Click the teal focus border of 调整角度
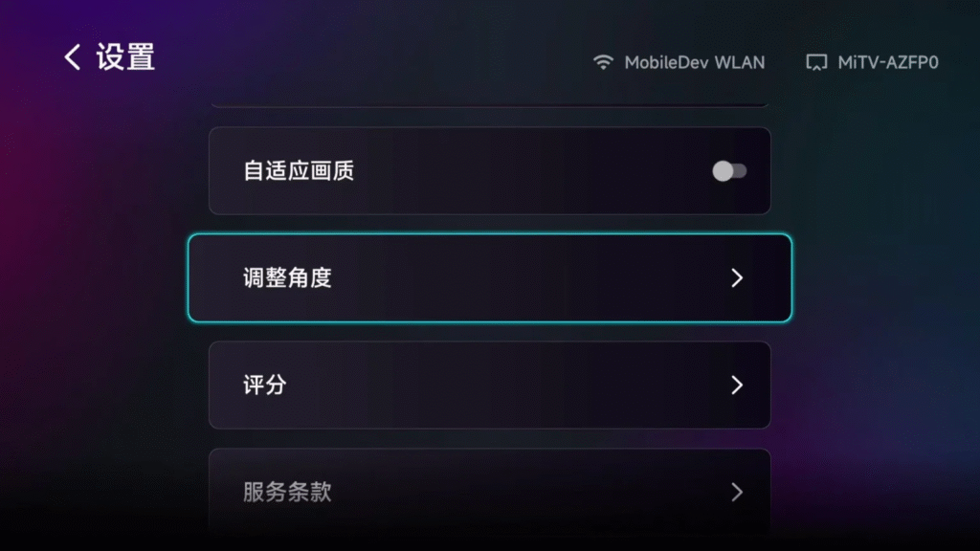The image size is (980, 551). (489, 235)
